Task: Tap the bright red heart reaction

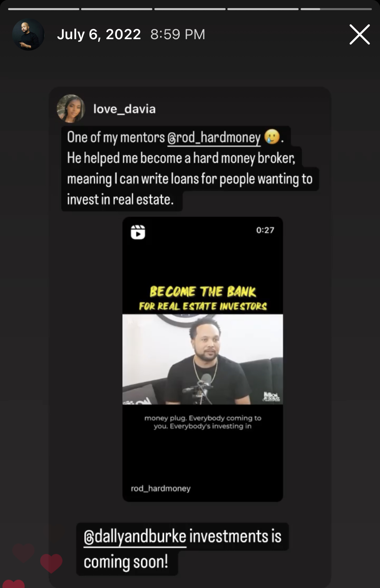Action: click(51, 563)
